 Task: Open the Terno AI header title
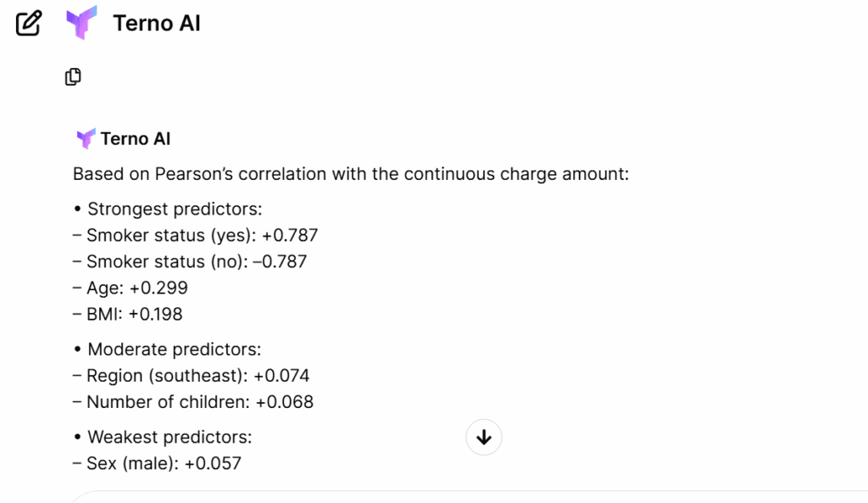click(x=157, y=24)
